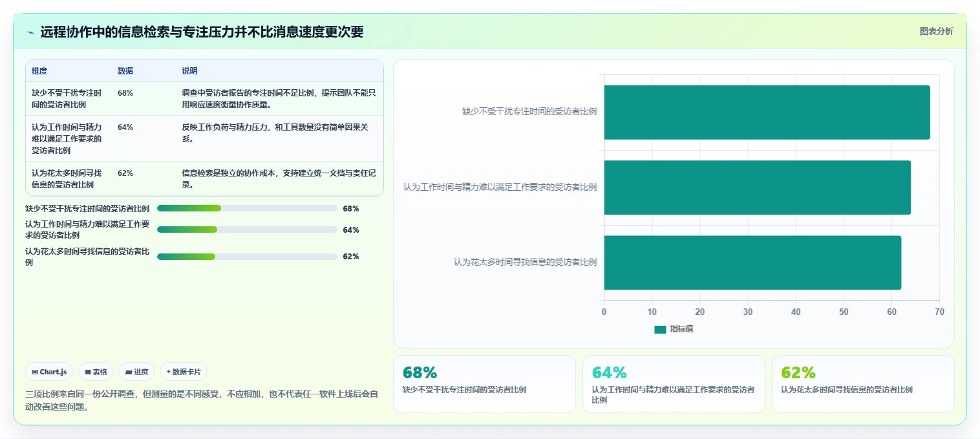Click the 40 tick on the chart x-axis
980x439 pixels.
pos(796,312)
